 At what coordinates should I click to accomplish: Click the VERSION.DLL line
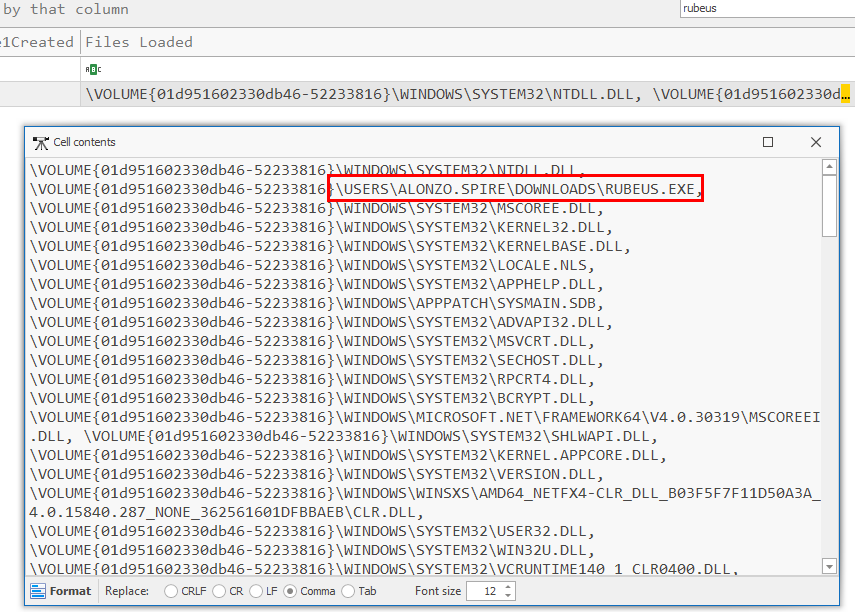click(317, 475)
